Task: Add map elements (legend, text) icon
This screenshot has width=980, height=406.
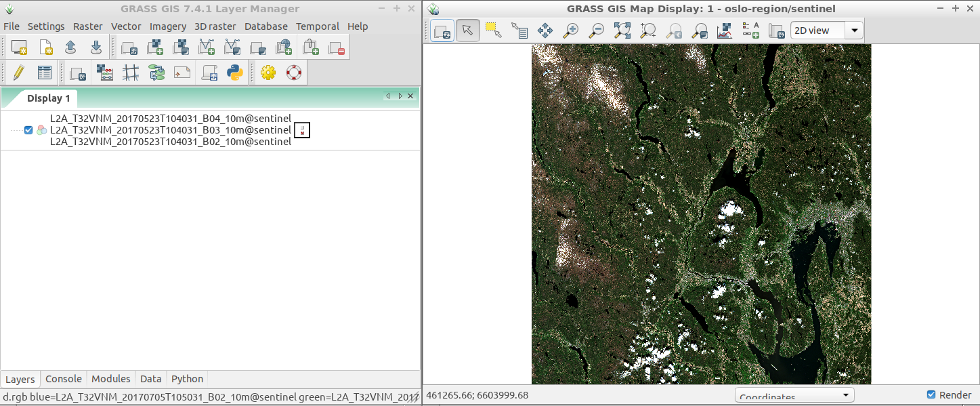Action: (x=751, y=31)
